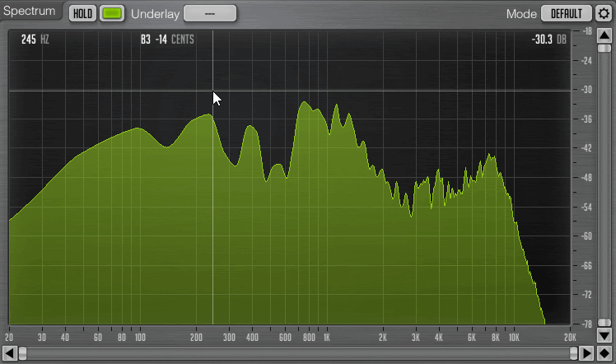Screen dimensions: 616x364
Task: Click the vertical scroll down arrow
Action: tap(604, 336)
